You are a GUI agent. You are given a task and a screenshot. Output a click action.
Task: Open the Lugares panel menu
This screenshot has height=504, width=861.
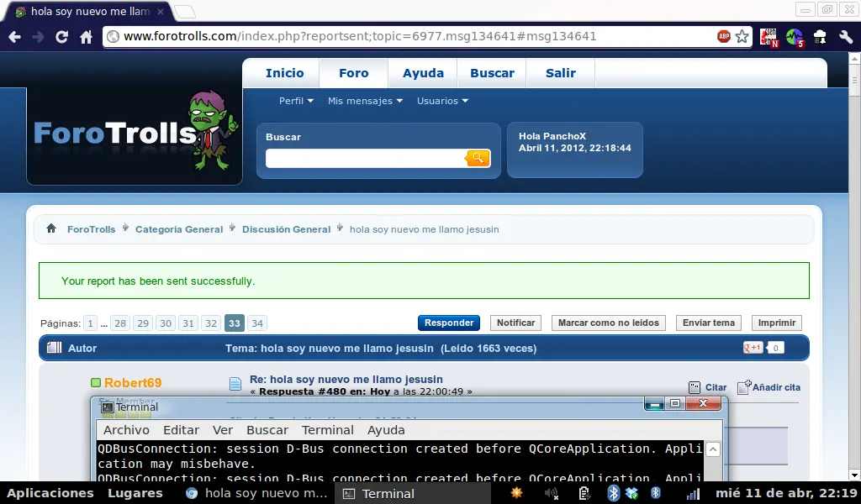[x=135, y=493]
